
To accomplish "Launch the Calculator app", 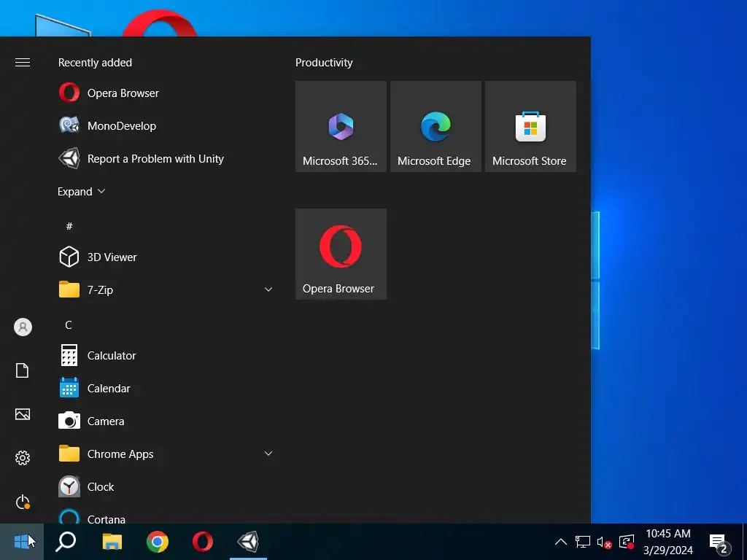I will pos(164,356).
